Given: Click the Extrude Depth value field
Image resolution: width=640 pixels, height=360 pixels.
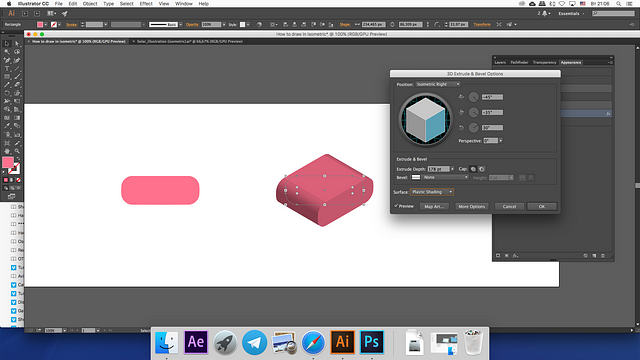Looking at the screenshot, I should click(x=438, y=169).
